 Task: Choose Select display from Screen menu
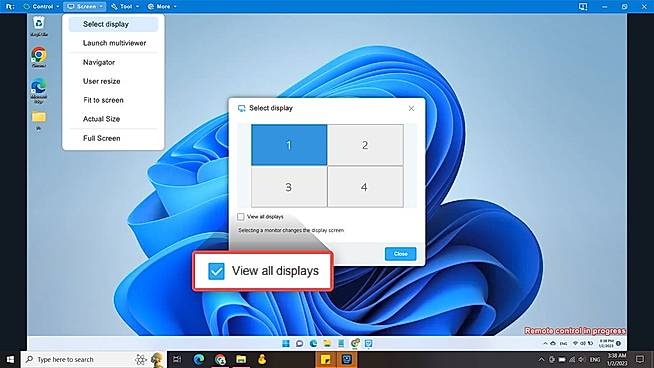[113, 24]
